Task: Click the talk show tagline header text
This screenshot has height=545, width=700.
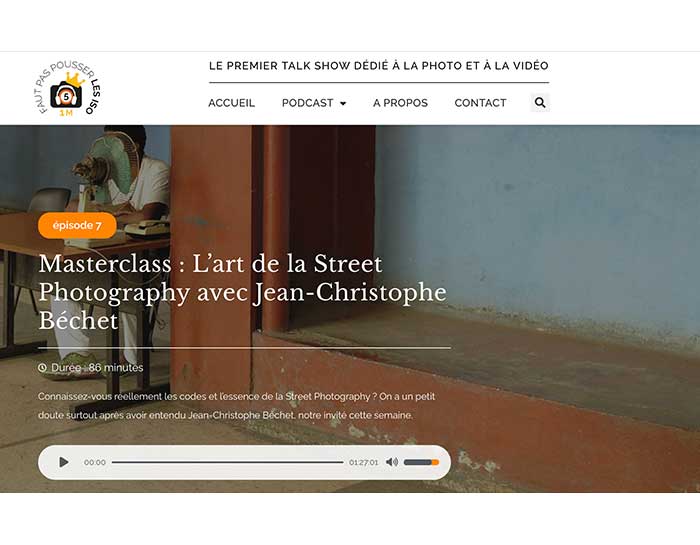Action: point(379,66)
